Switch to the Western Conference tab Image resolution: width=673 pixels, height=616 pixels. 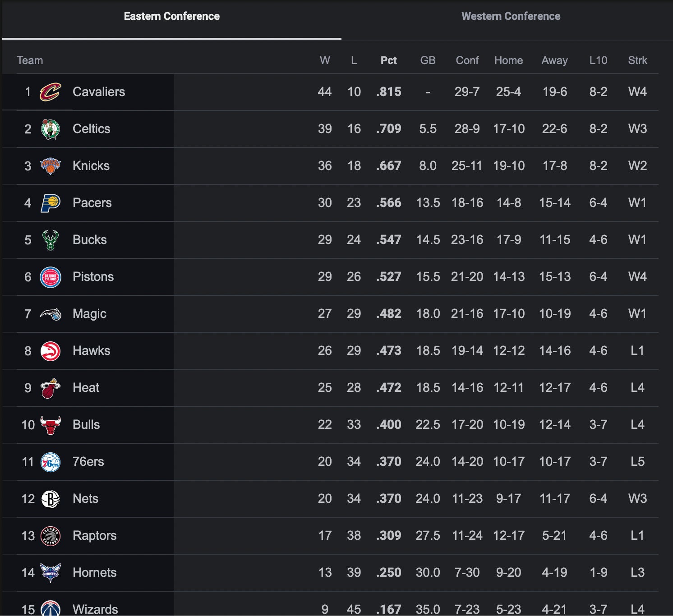point(511,16)
